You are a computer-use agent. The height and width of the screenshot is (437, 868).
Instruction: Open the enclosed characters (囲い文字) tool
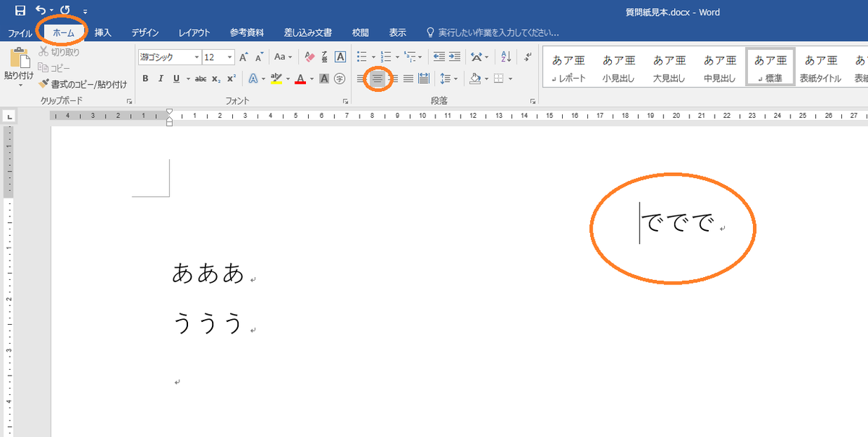(339, 78)
